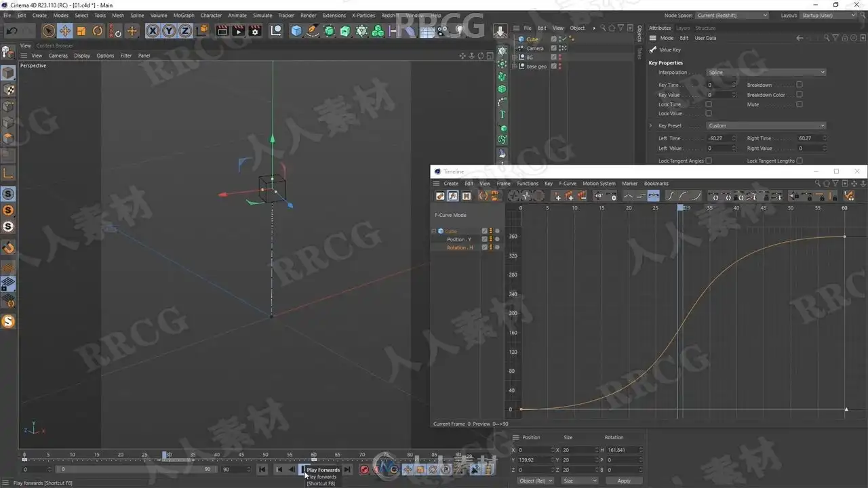This screenshot has width=868, height=488.
Task: Open the F-Curve menu in Timeline
Action: click(x=567, y=183)
